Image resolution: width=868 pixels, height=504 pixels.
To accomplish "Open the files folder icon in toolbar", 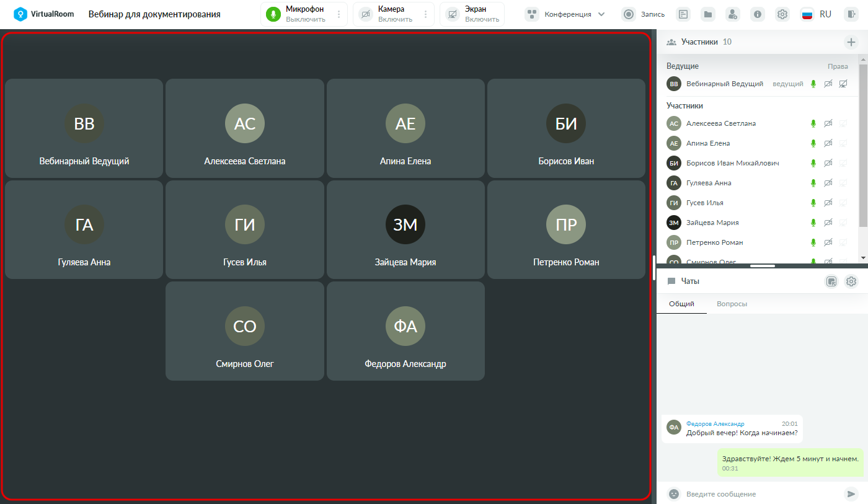I will (x=708, y=14).
